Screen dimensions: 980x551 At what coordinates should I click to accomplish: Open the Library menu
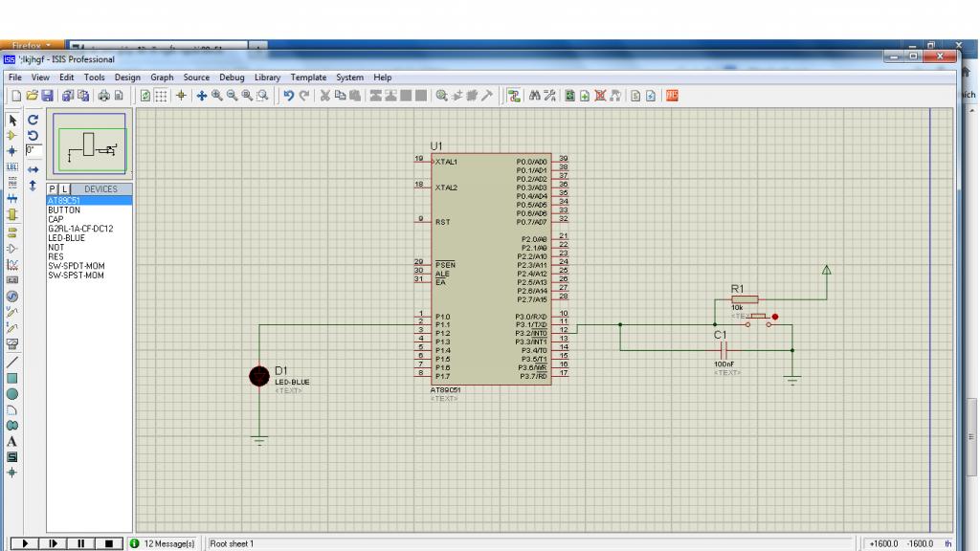(x=267, y=77)
